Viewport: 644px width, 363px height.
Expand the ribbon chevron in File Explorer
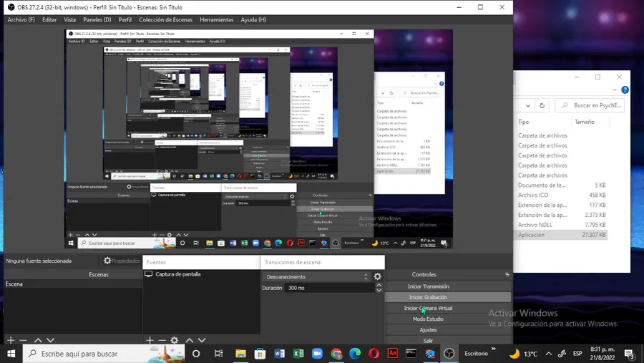[x=615, y=89]
